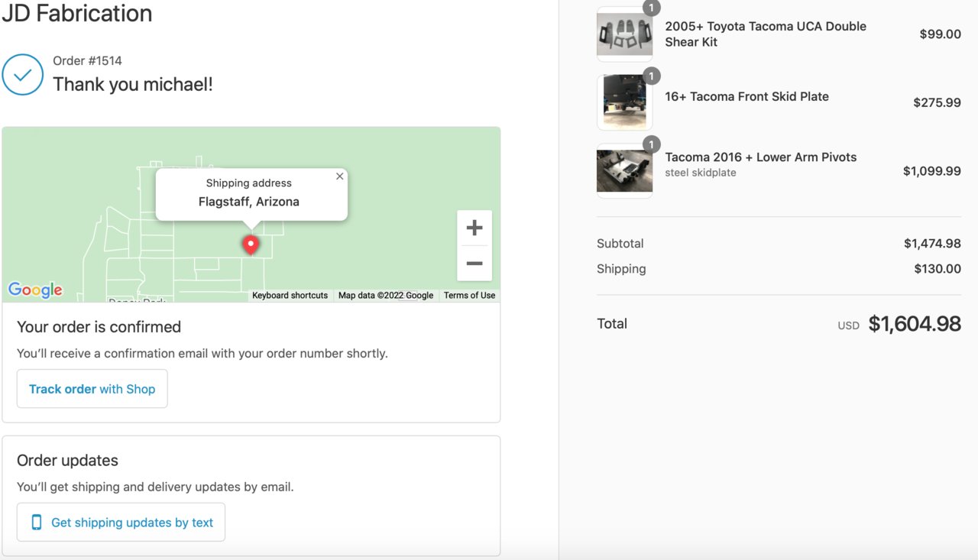Click the 'Total' label
Image resolution: width=978 pixels, height=560 pixels.
tap(612, 324)
